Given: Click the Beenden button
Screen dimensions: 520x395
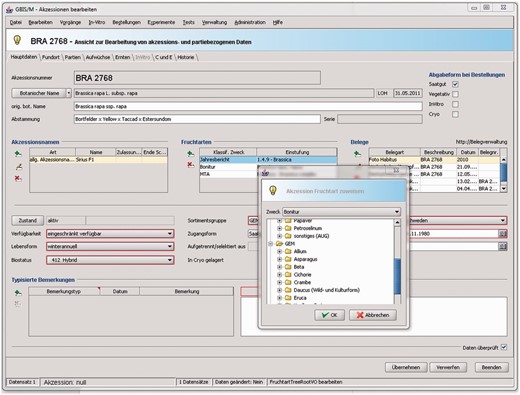Looking at the screenshot, I should coord(491,367).
